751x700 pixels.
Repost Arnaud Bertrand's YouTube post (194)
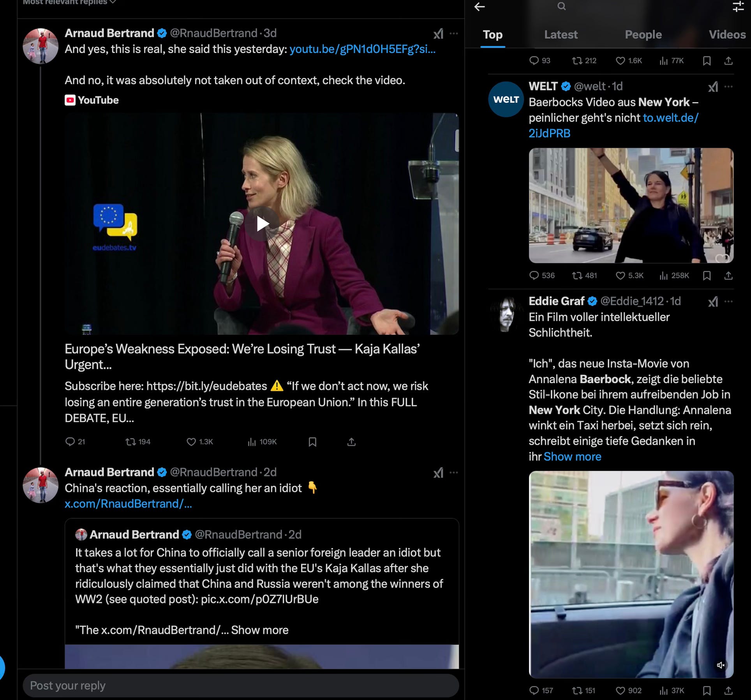click(x=130, y=442)
